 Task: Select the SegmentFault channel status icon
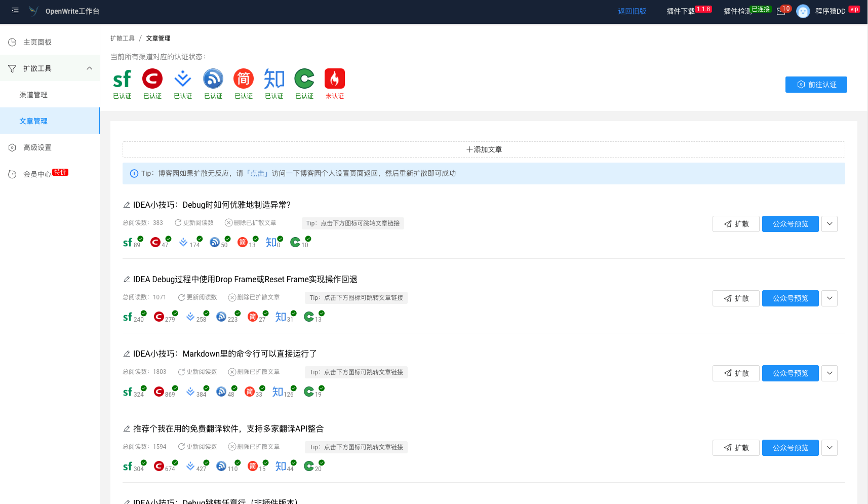pyautogui.click(x=122, y=79)
